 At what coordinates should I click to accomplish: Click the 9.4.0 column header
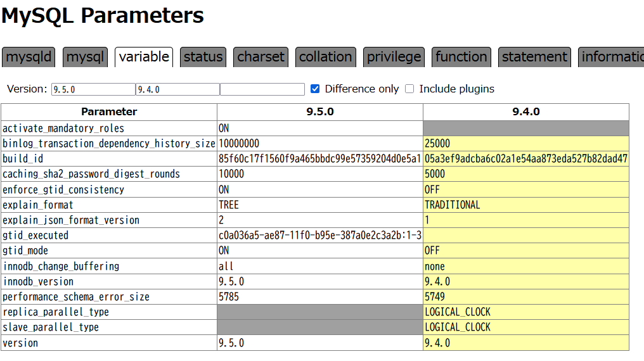526,111
